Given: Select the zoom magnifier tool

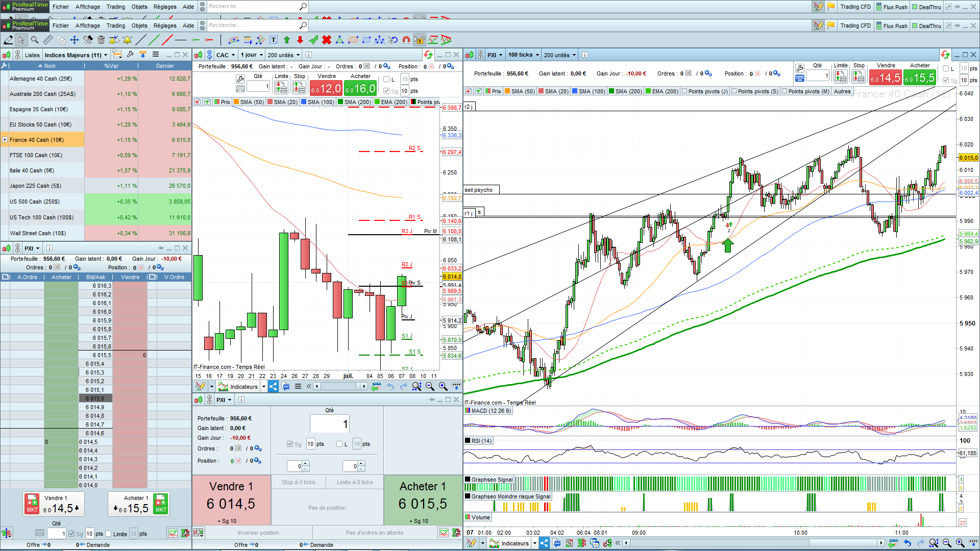Looking at the screenshot, I should pyautogui.click(x=34, y=40).
